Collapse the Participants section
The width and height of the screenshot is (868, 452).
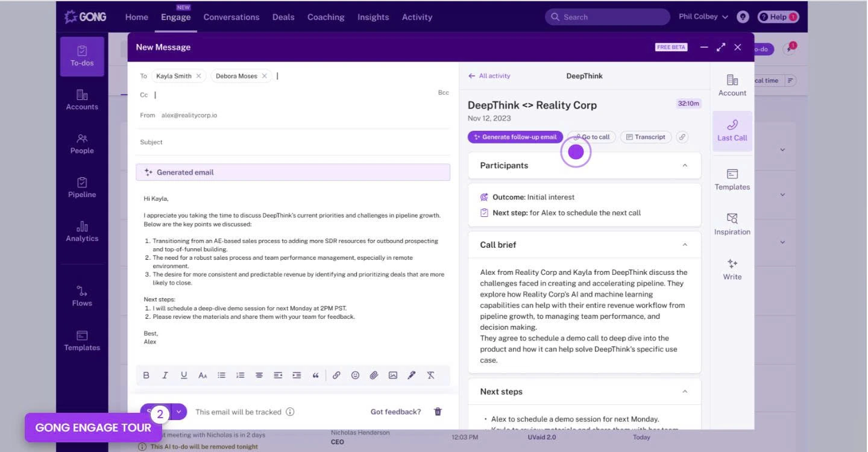coord(684,165)
